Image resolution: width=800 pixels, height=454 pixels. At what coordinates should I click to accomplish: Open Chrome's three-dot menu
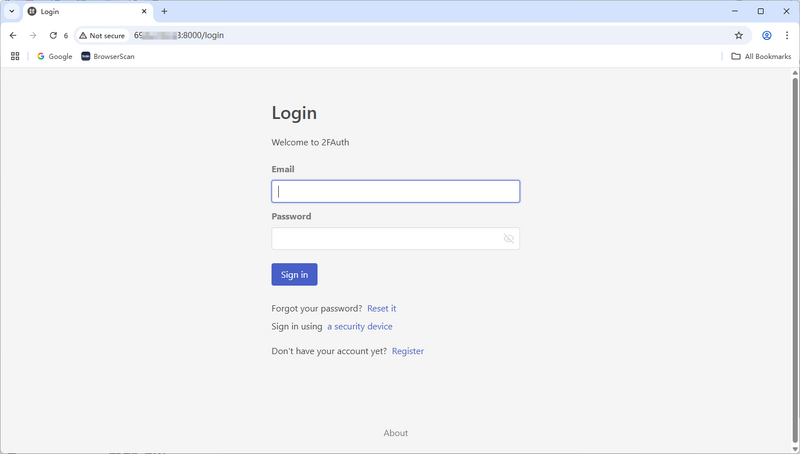tap(787, 35)
